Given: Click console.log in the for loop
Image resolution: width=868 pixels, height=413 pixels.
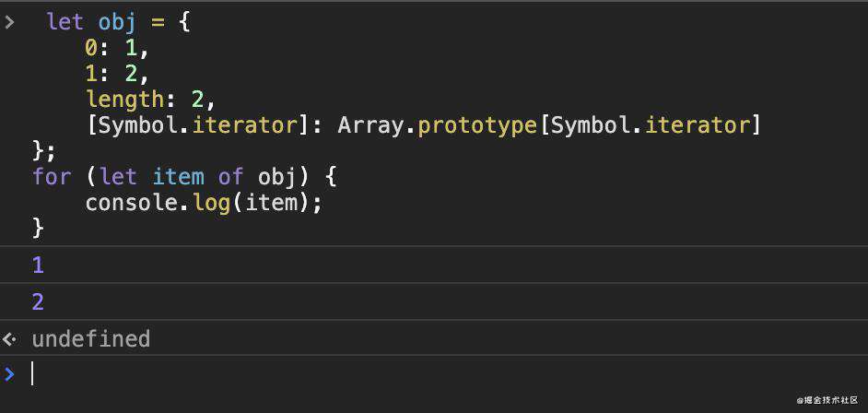Looking at the screenshot, I should [x=158, y=203].
